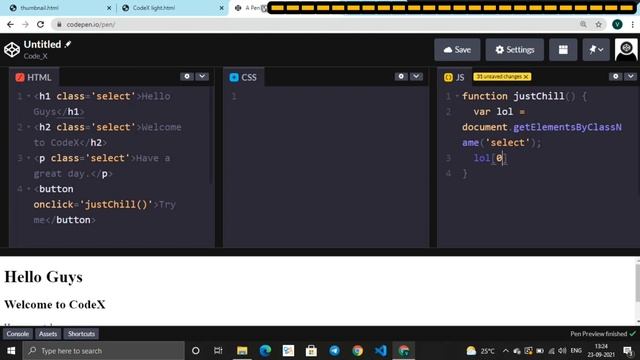Select the JS editor tab
This screenshot has height=360, width=640.
(x=454, y=77)
